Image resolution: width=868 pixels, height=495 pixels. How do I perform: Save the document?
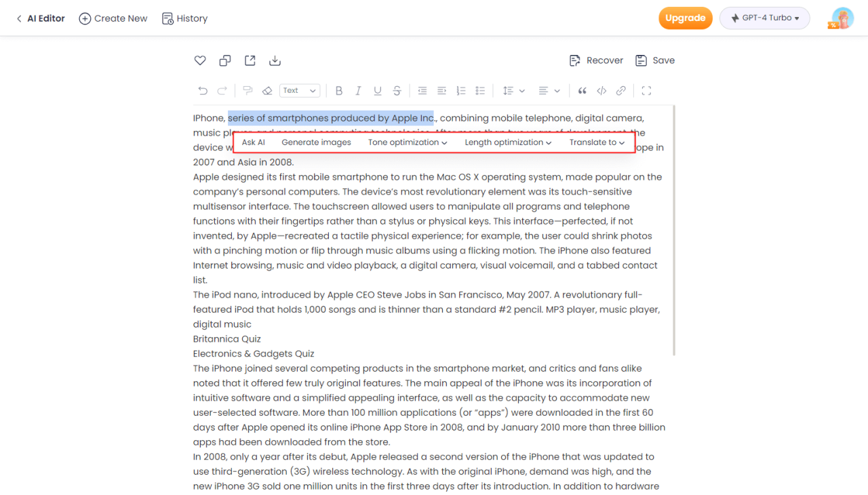click(655, 60)
